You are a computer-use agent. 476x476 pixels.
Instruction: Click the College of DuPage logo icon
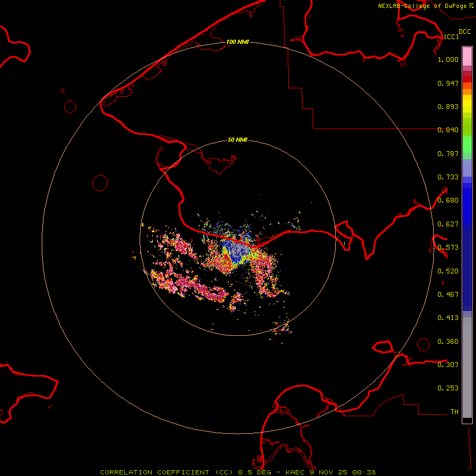coord(471,5)
